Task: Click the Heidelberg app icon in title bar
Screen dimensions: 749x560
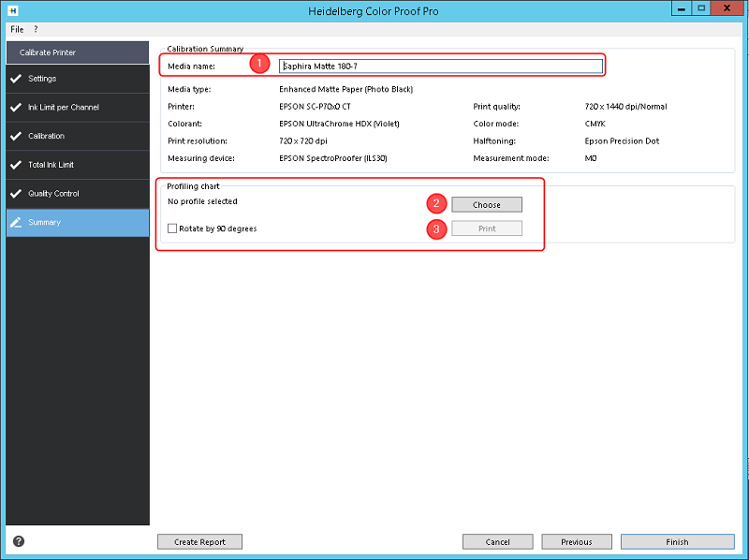Action: point(13,10)
